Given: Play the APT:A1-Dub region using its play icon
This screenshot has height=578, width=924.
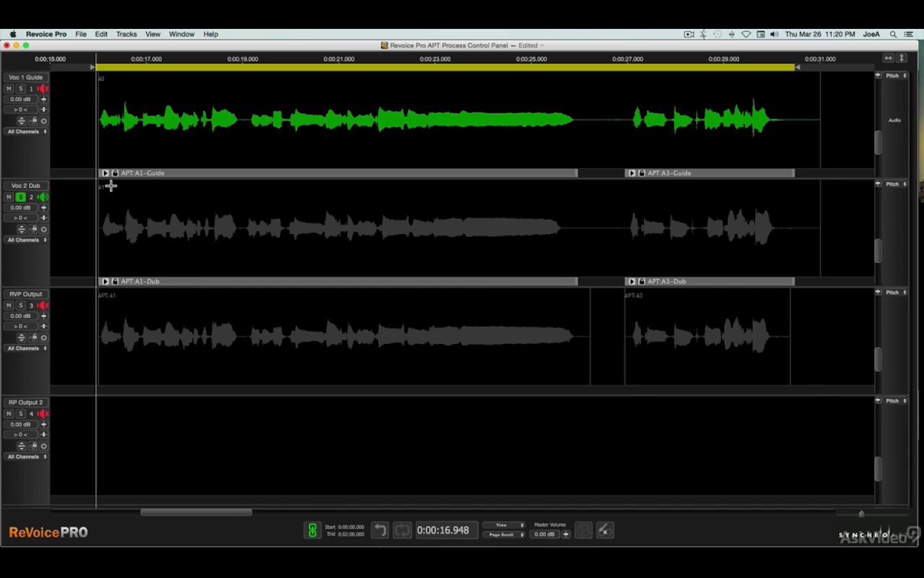Looking at the screenshot, I should coord(105,281).
